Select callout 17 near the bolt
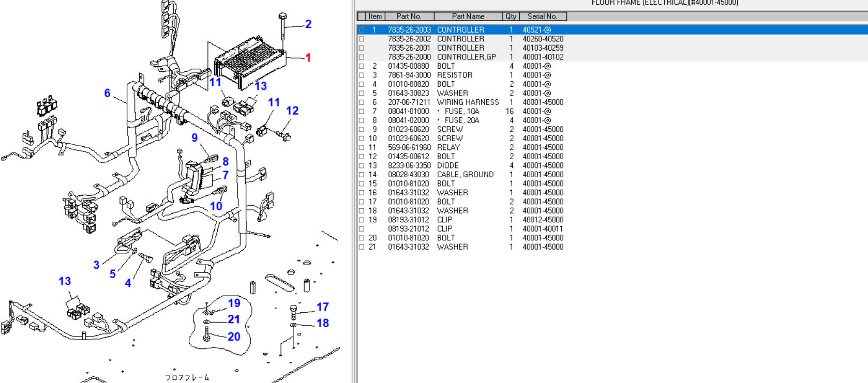Screen dimensions: 868x383 tap(323, 308)
